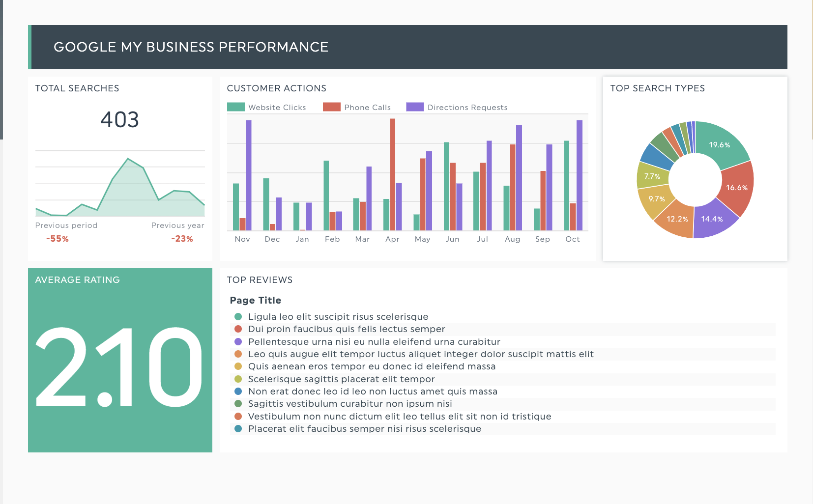Click the yellow dot beside 'Quis aenean eros'
Image resolution: width=813 pixels, height=504 pixels.
[x=238, y=366]
